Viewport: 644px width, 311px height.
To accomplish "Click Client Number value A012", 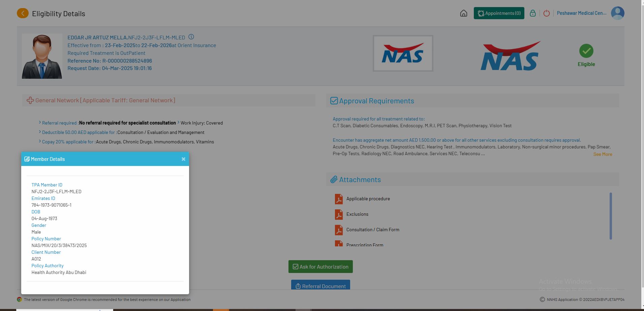I will point(36,259).
